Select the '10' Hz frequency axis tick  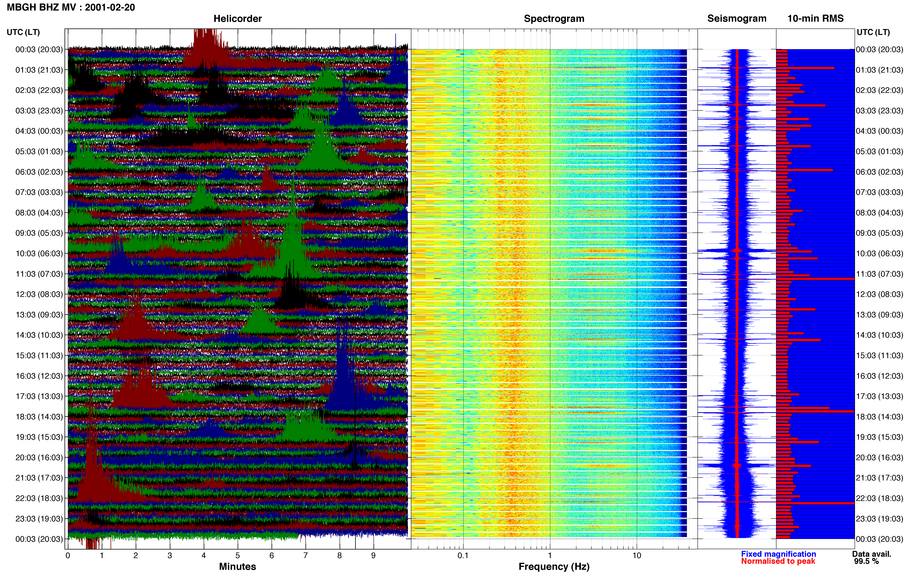637,555
